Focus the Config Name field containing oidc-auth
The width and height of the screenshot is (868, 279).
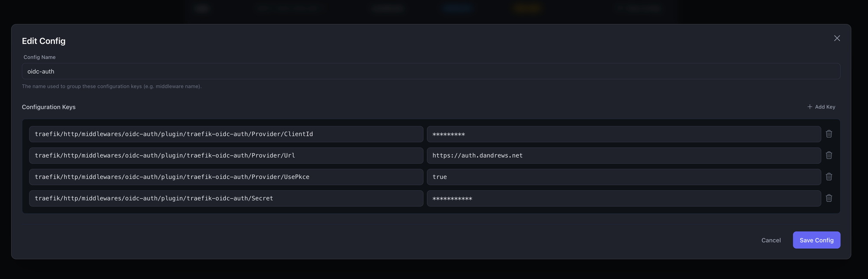431,71
